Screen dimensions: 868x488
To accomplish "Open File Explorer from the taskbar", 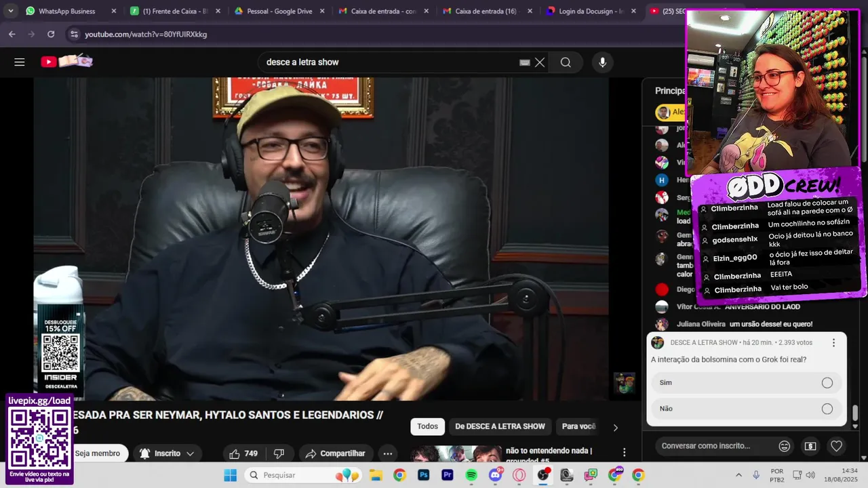I will (x=376, y=475).
